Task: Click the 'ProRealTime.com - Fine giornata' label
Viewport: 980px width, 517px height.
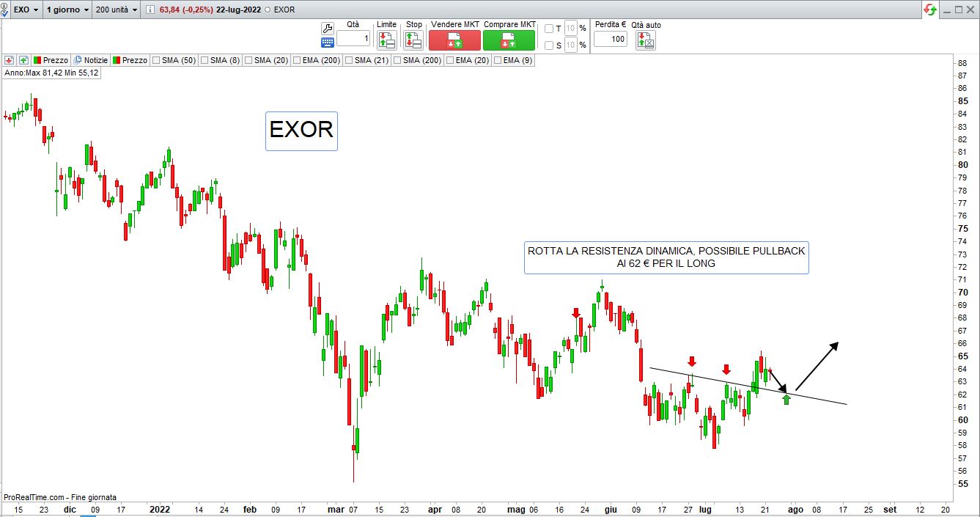Action: 60,497
